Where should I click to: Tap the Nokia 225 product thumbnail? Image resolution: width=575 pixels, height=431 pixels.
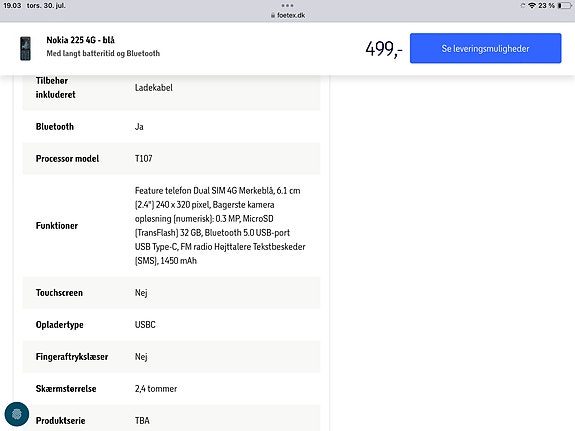pos(25,48)
